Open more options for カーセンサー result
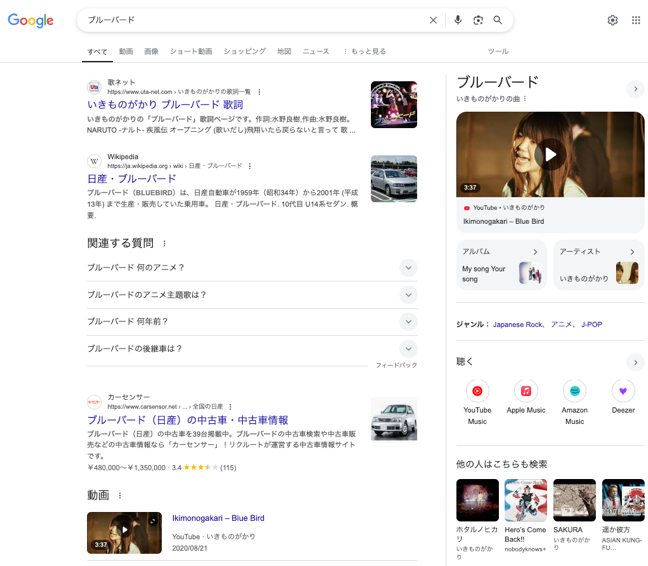This screenshot has width=648, height=566. tap(230, 407)
